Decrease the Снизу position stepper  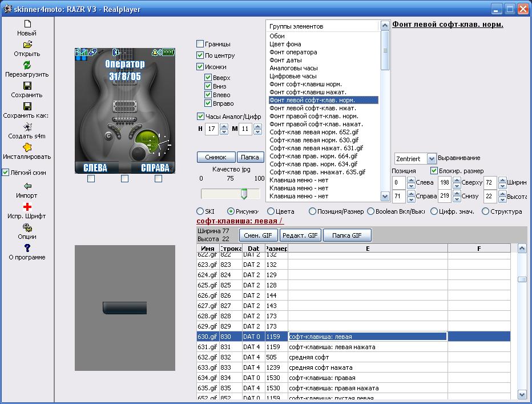coord(457,199)
